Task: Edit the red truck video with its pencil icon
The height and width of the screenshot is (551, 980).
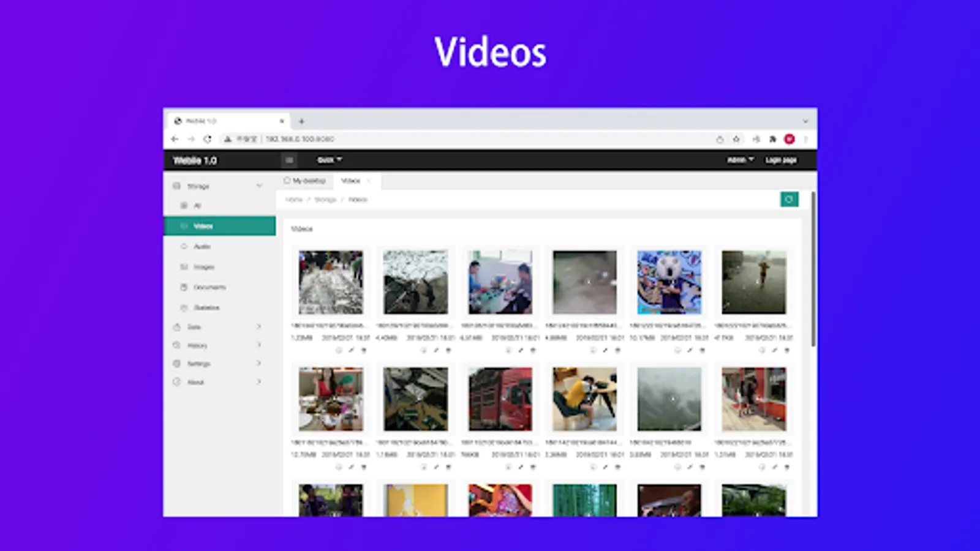Action: pyautogui.click(x=521, y=467)
